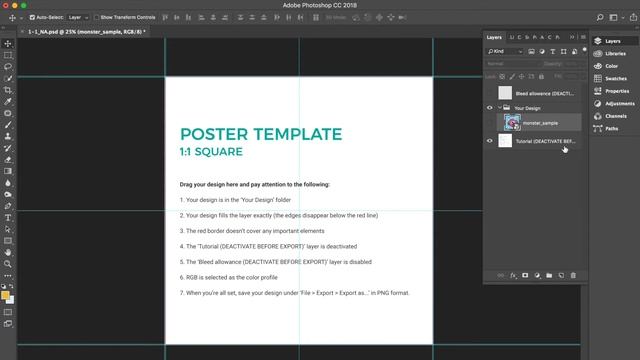
Task: Create a new group folder icon
Action: tap(549, 276)
